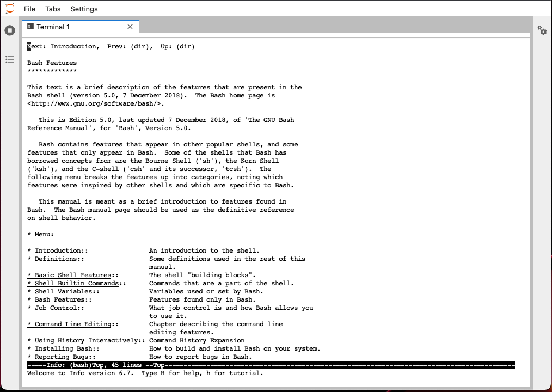Click 'Variables used or set by Bash.' text
This screenshot has height=392, width=552.
click(x=206, y=291)
